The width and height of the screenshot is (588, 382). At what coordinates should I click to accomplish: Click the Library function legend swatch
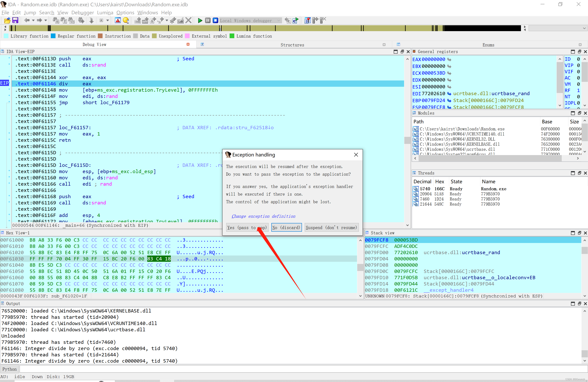click(6, 36)
